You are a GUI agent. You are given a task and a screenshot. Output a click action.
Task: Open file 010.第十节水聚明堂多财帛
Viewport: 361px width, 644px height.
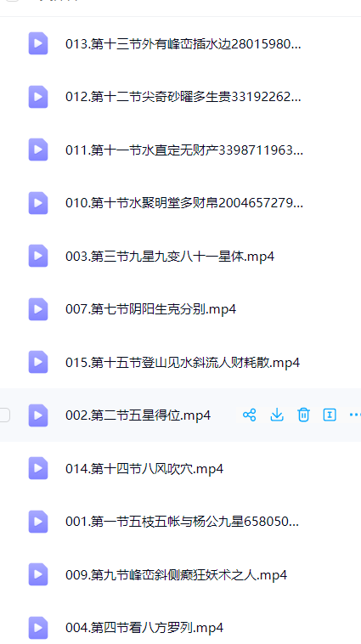pyautogui.click(x=184, y=203)
